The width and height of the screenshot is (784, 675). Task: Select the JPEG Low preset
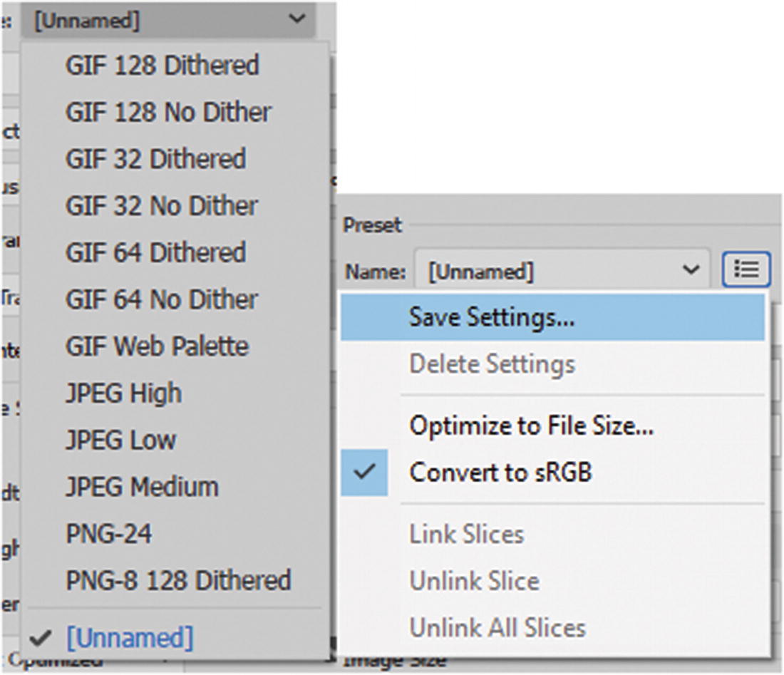pyautogui.click(x=120, y=440)
